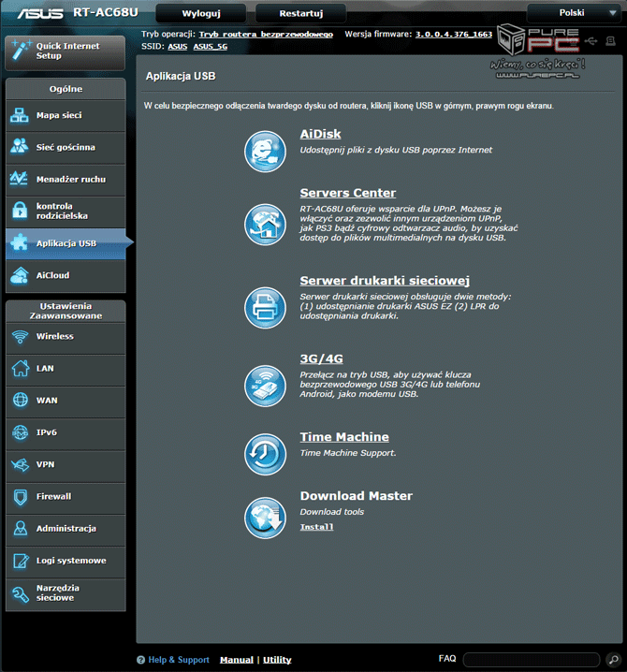The width and height of the screenshot is (627, 672).
Task: Click the Wyloguj button
Action: [x=201, y=13]
